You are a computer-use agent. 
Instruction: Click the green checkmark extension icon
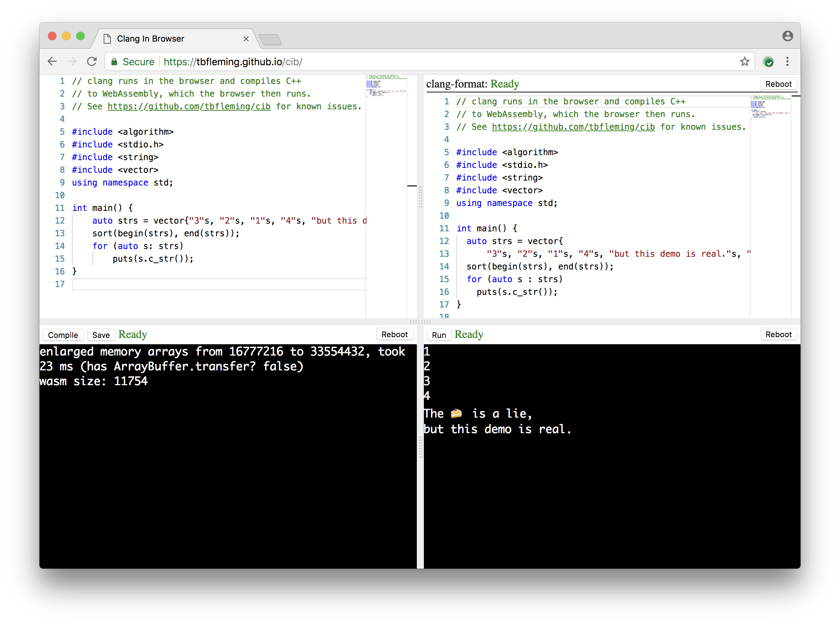pyautogui.click(x=768, y=62)
